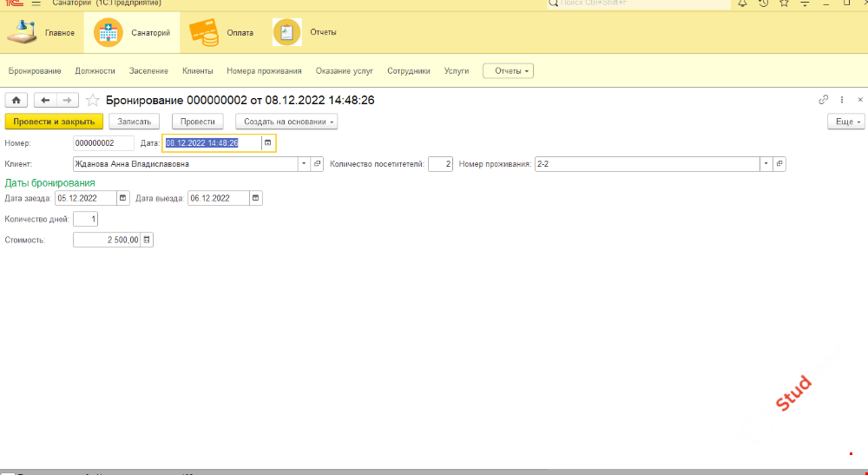The height and width of the screenshot is (475, 868).
Task: Expand the Клиент dropdown list
Action: tap(304, 163)
